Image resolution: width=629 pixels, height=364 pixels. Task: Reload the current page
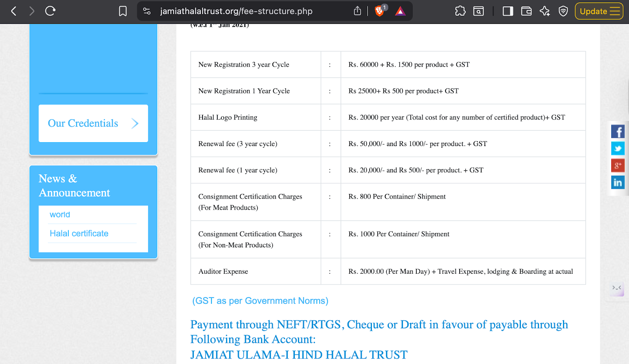pyautogui.click(x=50, y=11)
